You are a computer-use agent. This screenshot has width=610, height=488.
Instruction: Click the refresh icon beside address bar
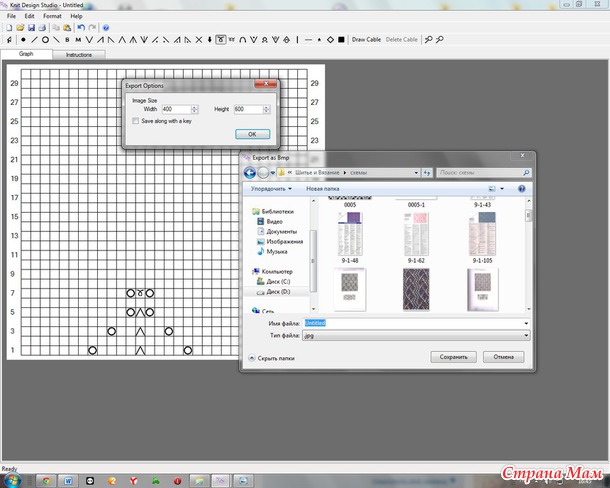427,172
